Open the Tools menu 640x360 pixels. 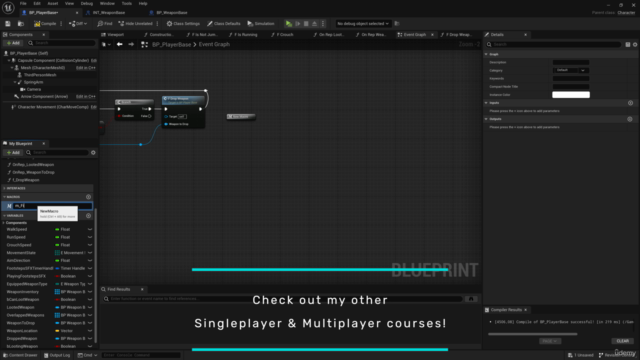pyautogui.click(x=127, y=3)
